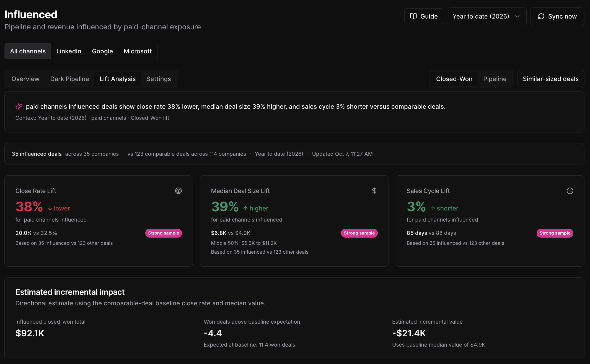Click 'Expected at baseline: 11.4 won deals'
This screenshot has height=364, width=590.
[249, 345]
